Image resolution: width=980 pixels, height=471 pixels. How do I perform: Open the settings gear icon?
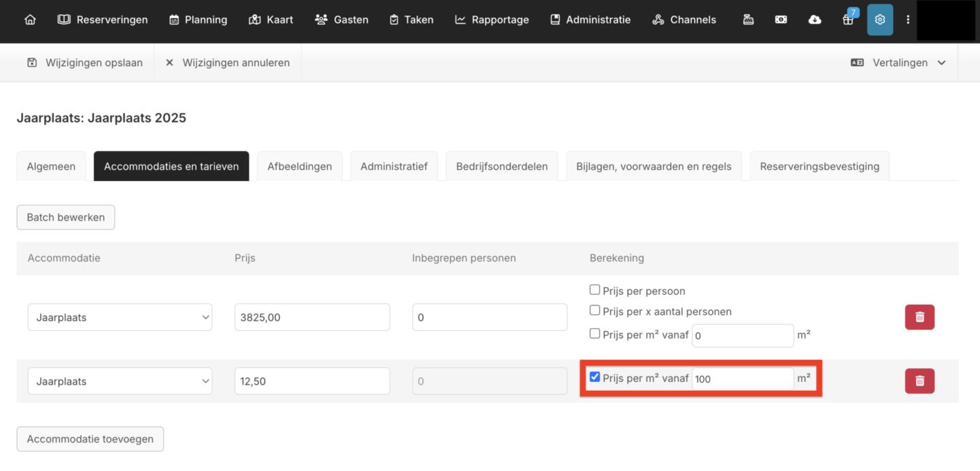pyautogui.click(x=879, y=20)
